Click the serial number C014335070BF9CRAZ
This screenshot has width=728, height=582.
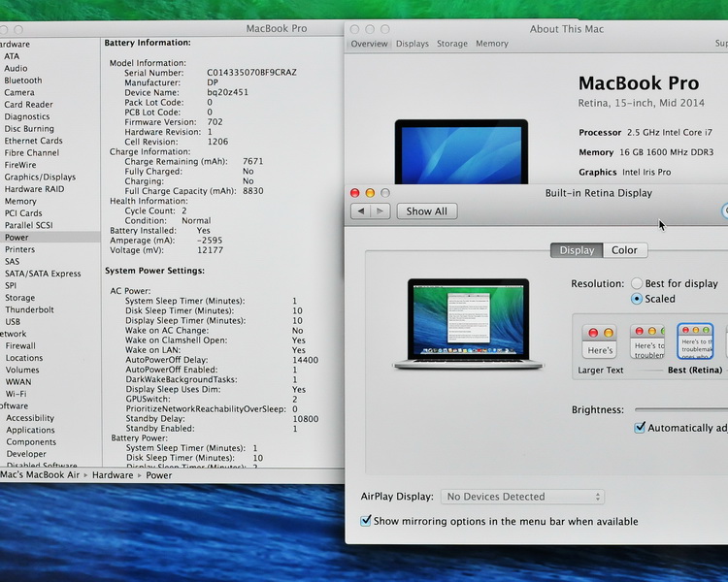tap(251, 73)
